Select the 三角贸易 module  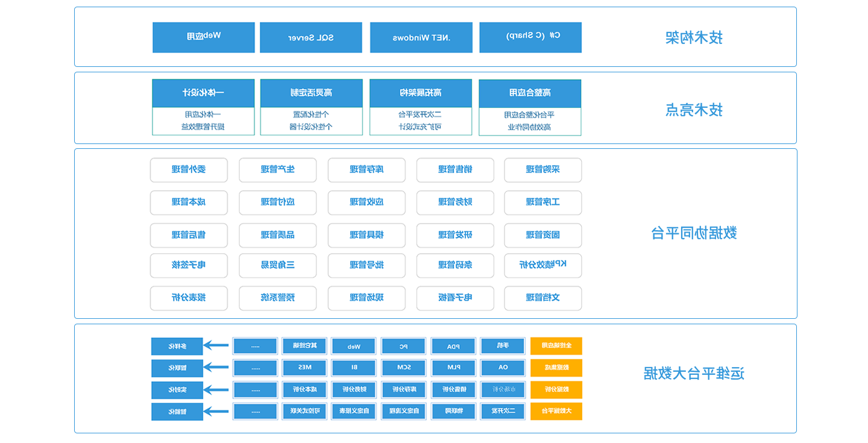click(278, 265)
